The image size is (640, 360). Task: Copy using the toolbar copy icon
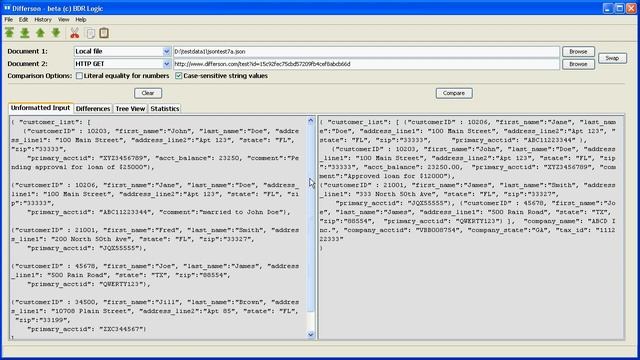tap(90, 33)
